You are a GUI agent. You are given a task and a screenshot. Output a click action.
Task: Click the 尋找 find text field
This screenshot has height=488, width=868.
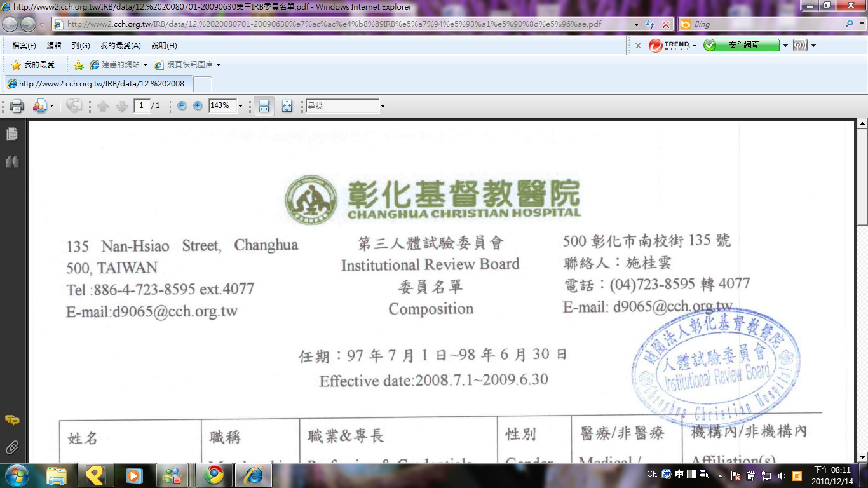342,106
